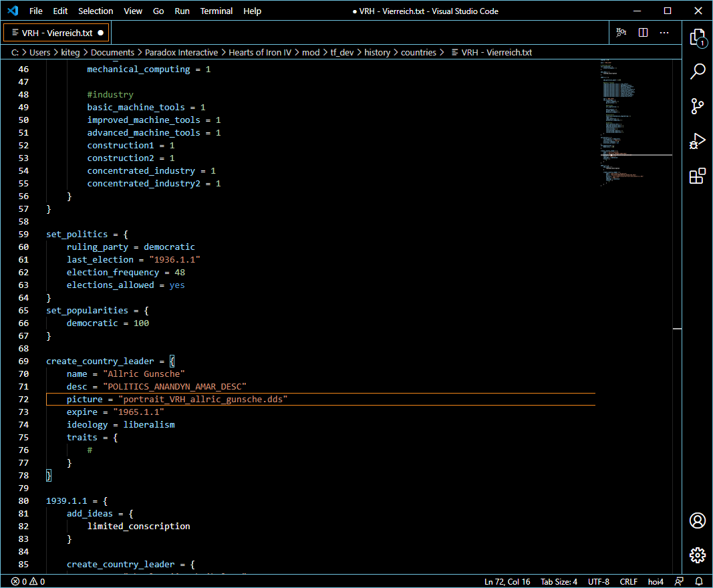Screen dimensions: 713x588
Task: Click the 'yes' value on line 63
Action: coord(177,285)
